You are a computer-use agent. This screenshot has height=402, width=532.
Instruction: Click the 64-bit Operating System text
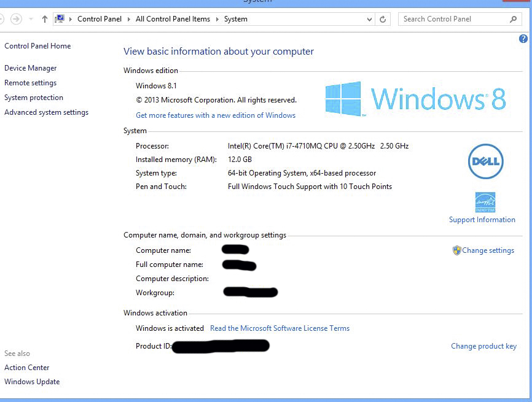[x=302, y=173]
